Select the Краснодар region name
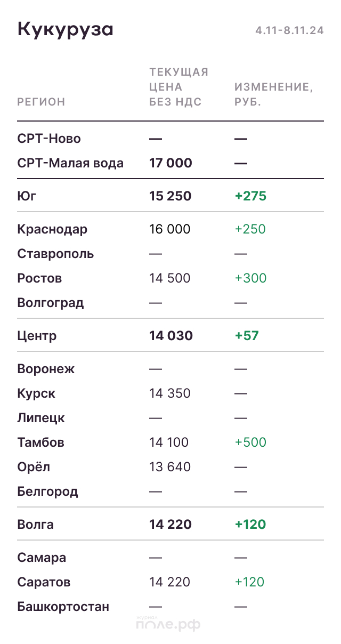 [52, 229]
